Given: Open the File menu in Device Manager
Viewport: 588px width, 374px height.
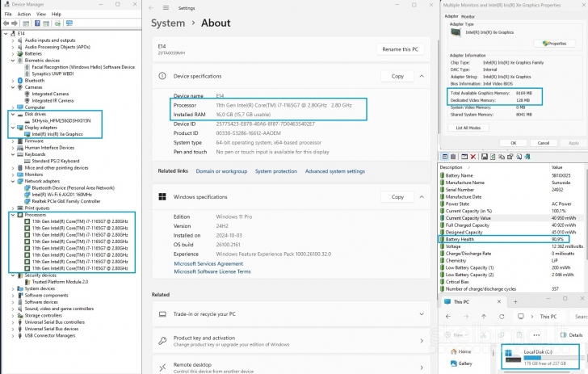Looking at the screenshot, I should (8, 15).
